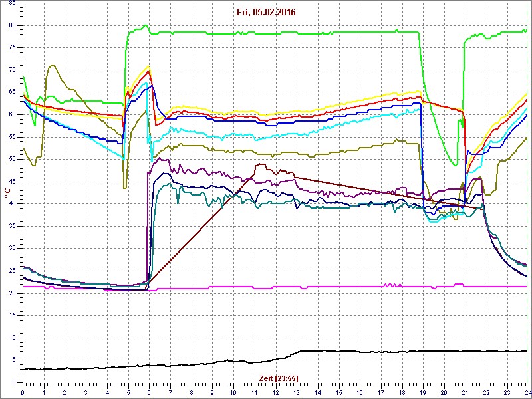Click the olive curve's peak near hour 1
Viewport: 532px width, 399px height.
tap(52, 65)
